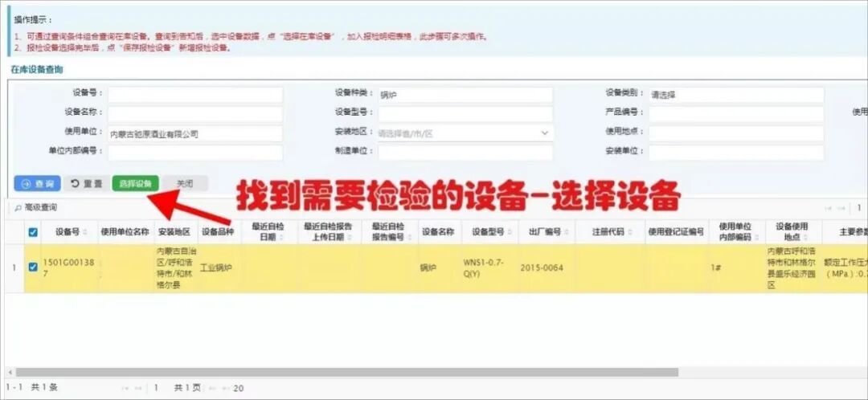Open the 设备类别 请选择 dropdown
The width and height of the screenshot is (868, 400).
click(736, 95)
